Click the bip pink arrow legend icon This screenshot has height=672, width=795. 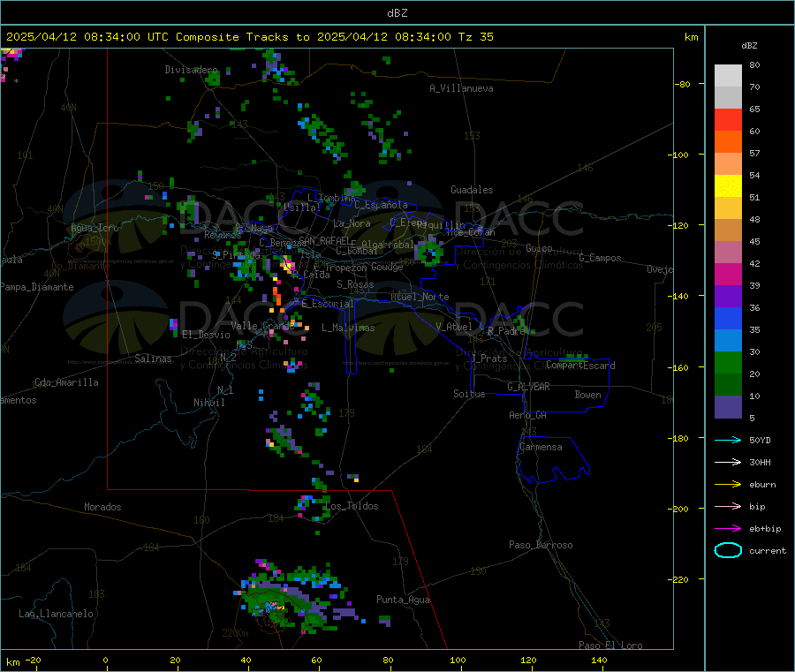point(728,506)
